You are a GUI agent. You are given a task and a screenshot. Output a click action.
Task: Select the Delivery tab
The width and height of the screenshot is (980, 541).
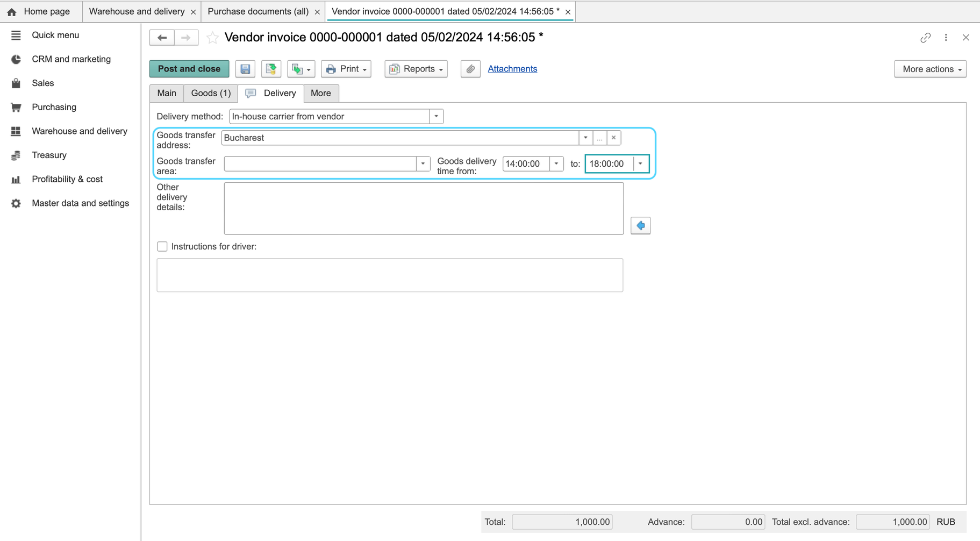(271, 93)
